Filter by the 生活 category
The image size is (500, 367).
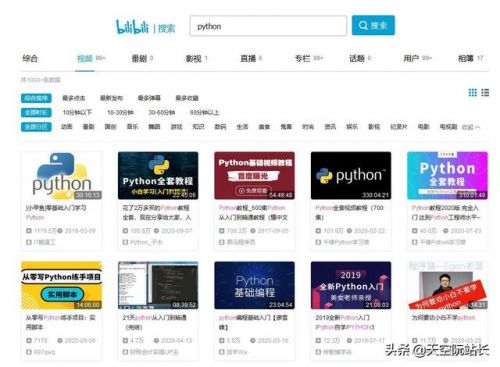242,127
